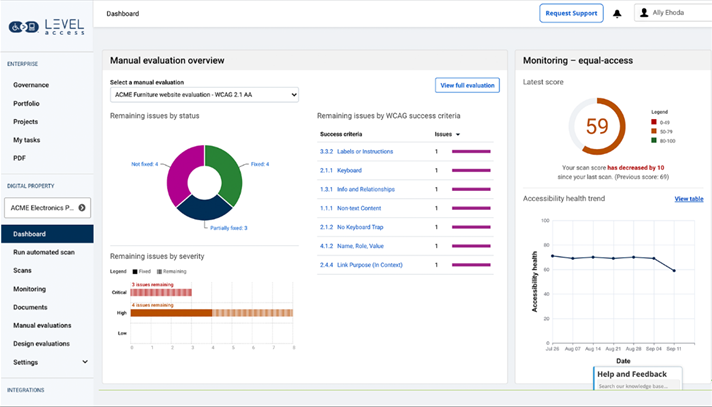Click View full evaluation button
The width and height of the screenshot is (712, 407).
(467, 85)
